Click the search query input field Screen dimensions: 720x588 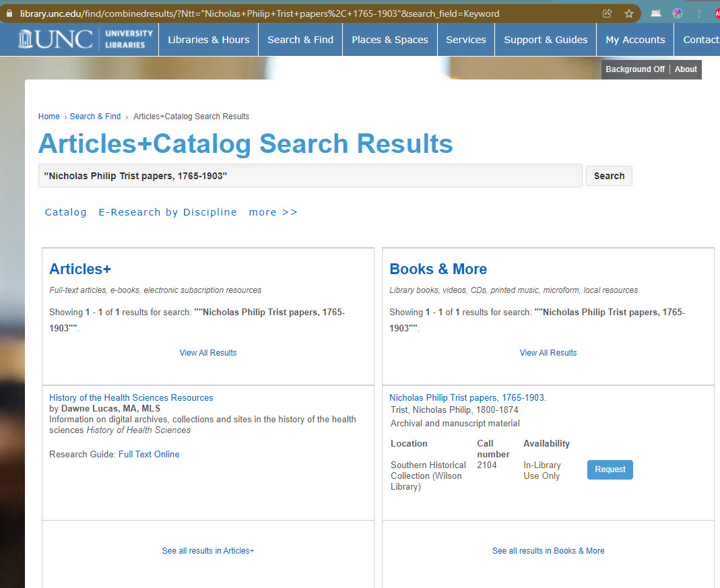coord(310,176)
